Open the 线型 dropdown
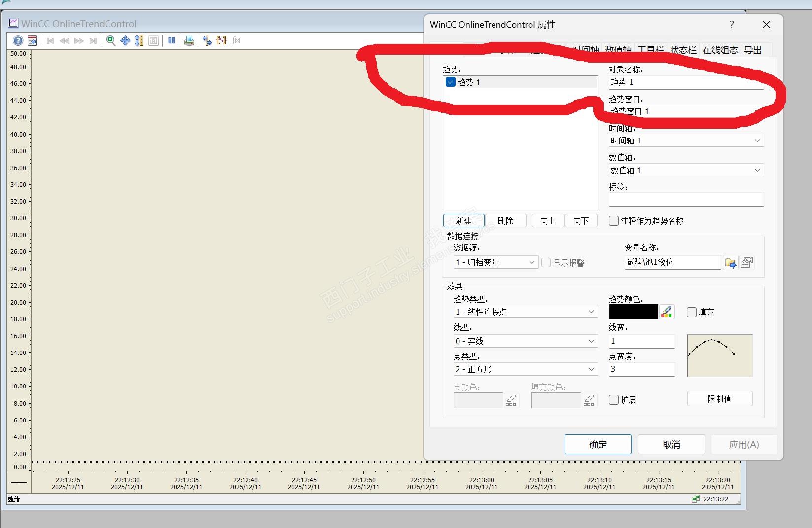 (x=526, y=341)
